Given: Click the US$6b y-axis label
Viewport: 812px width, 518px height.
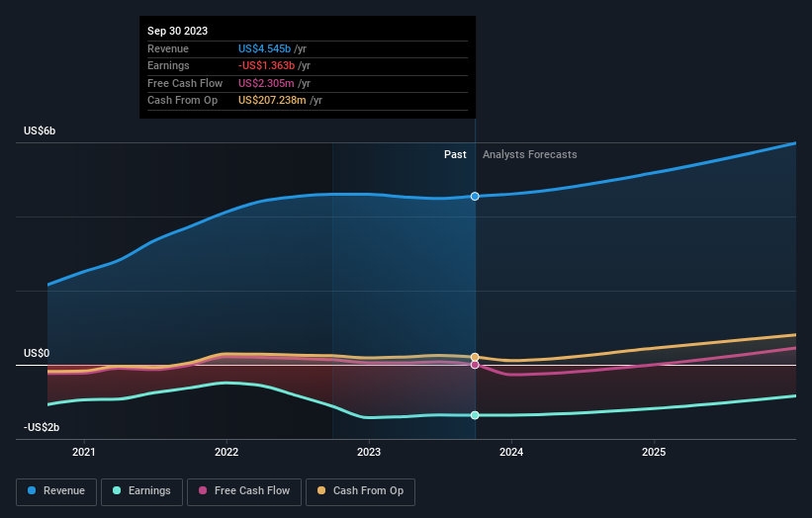Looking at the screenshot, I should [x=40, y=130].
